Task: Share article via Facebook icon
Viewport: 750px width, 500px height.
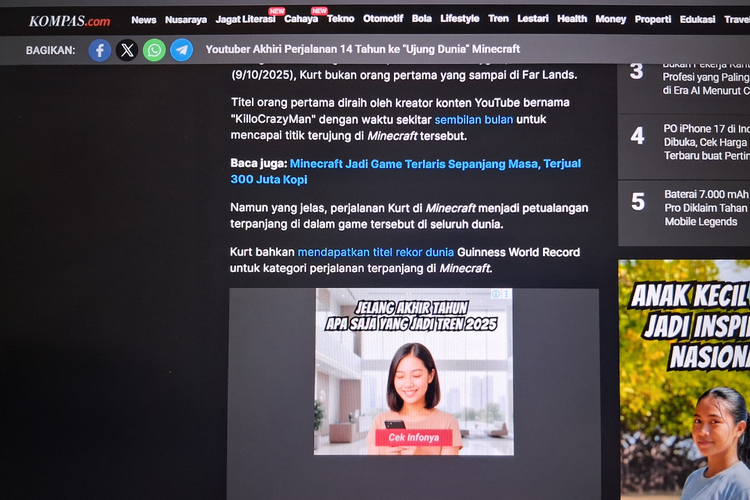Action: click(x=100, y=50)
